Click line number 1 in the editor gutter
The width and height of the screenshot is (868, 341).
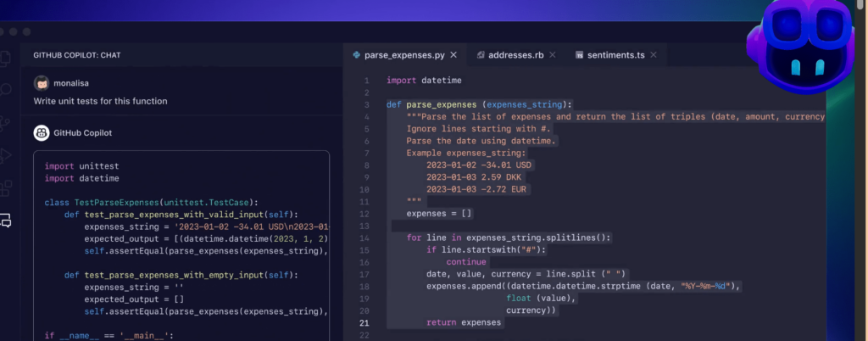click(x=366, y=81)
